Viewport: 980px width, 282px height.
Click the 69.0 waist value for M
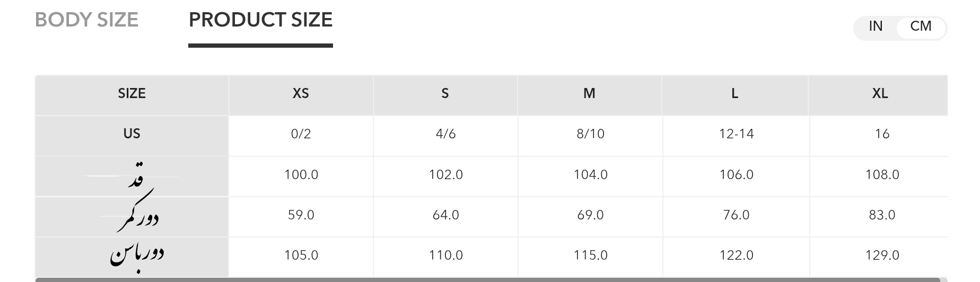[590, 215]
